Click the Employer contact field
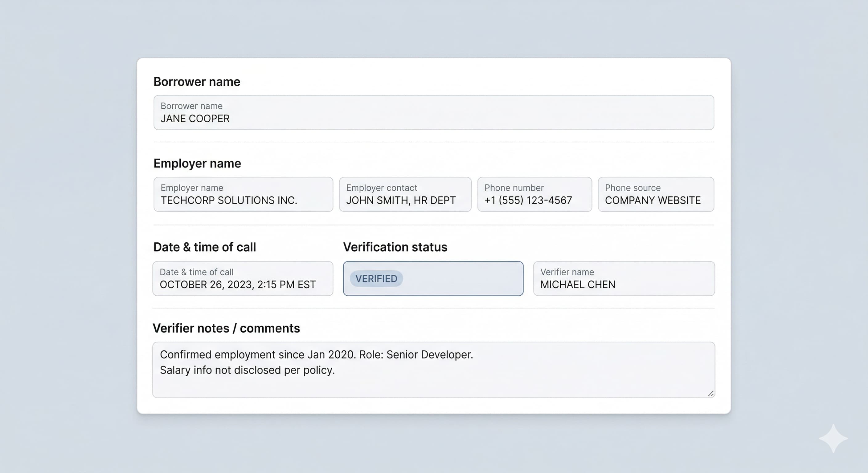The image size is (868, 473). pos(405,194)
